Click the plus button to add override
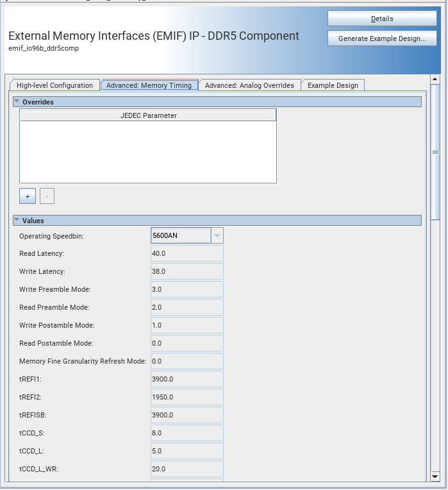 pos(27,196)
